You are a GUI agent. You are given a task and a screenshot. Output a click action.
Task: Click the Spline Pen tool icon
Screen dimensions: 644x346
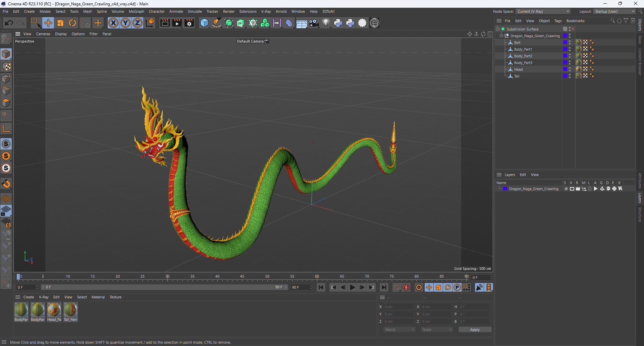coord(217,23)
